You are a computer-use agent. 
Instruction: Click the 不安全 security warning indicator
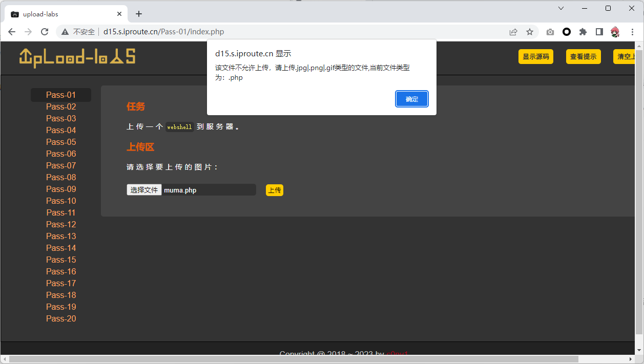coord(79,32)
